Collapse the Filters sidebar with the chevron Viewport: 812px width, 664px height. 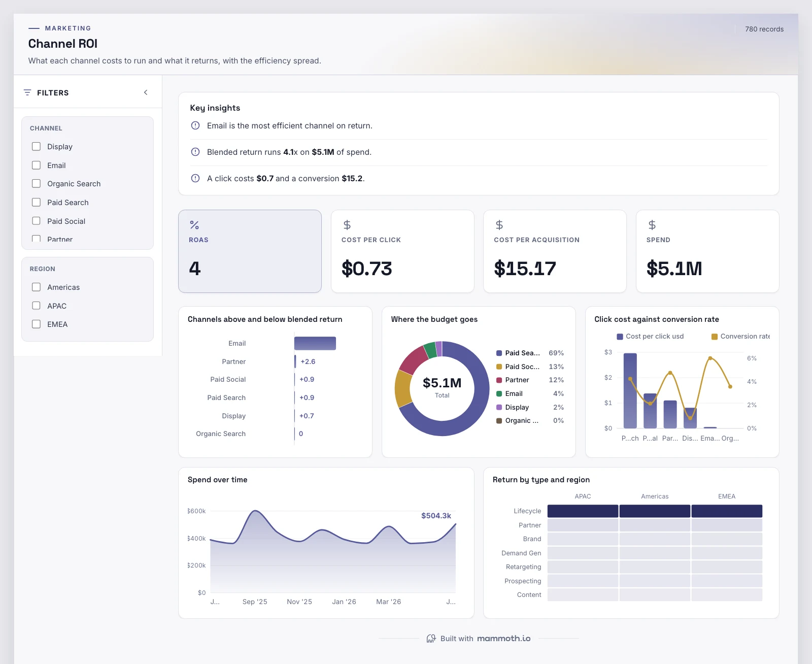point(146,92)
